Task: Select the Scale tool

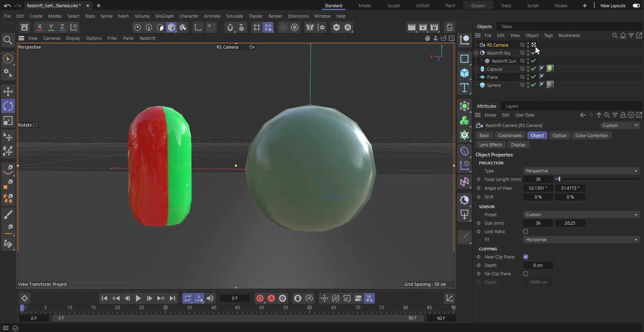Action: (8, 121)
